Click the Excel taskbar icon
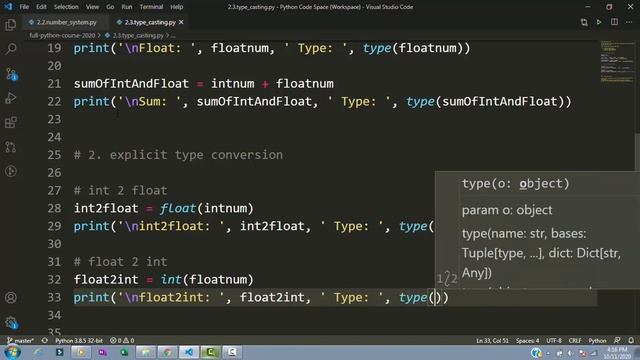 pyautogui.click(x=124, y=352)
